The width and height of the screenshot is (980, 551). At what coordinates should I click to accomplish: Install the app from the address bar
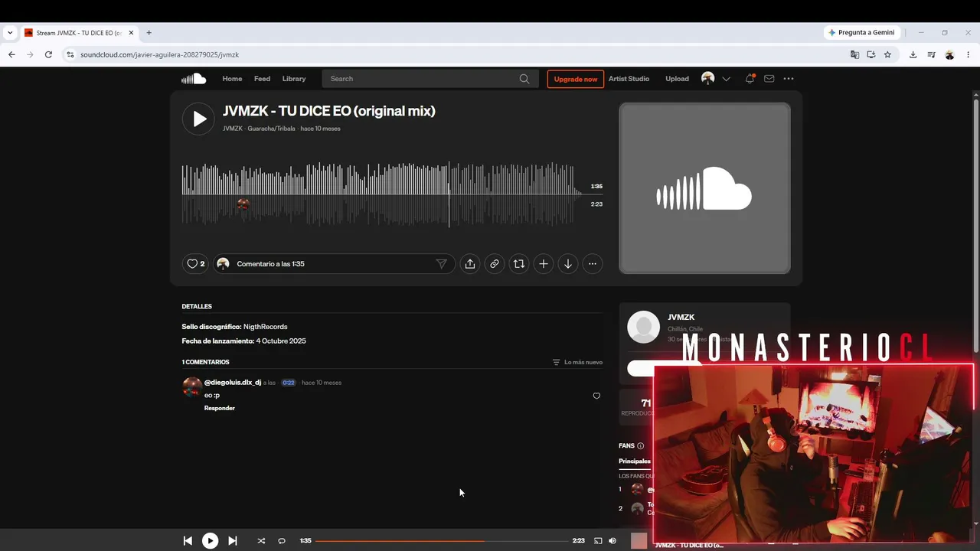(871, 54)
